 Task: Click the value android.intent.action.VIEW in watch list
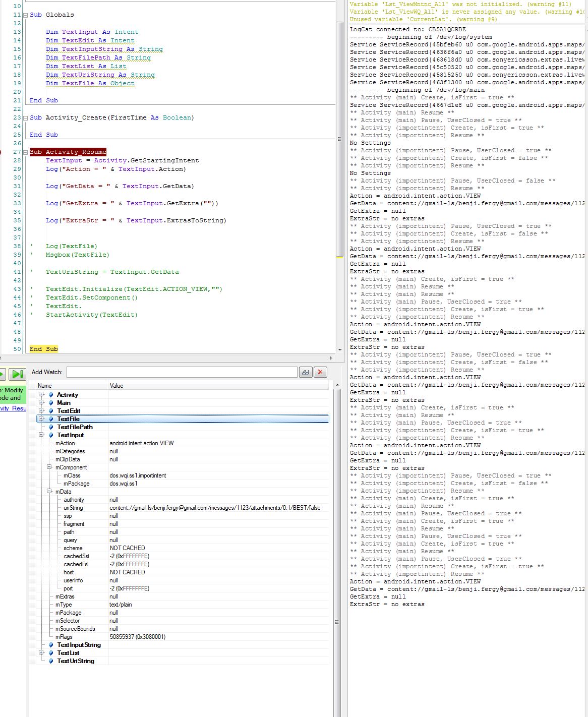[x=142, y=443]
